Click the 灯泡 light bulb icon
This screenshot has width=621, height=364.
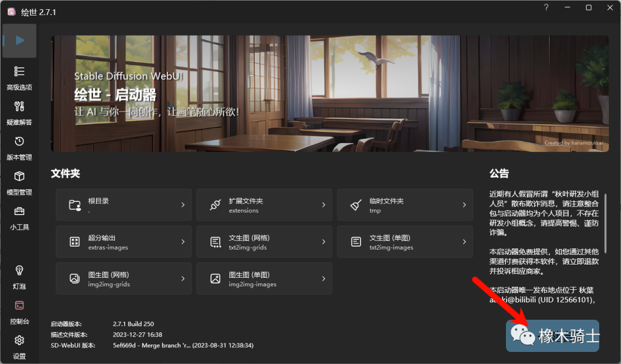(19, 271)
